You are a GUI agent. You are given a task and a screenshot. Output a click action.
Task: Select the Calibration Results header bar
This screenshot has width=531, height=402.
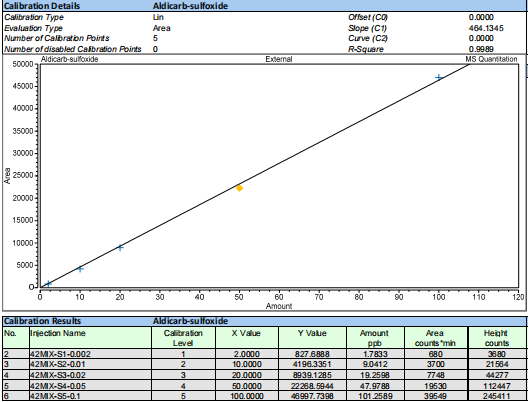[265, 321]
